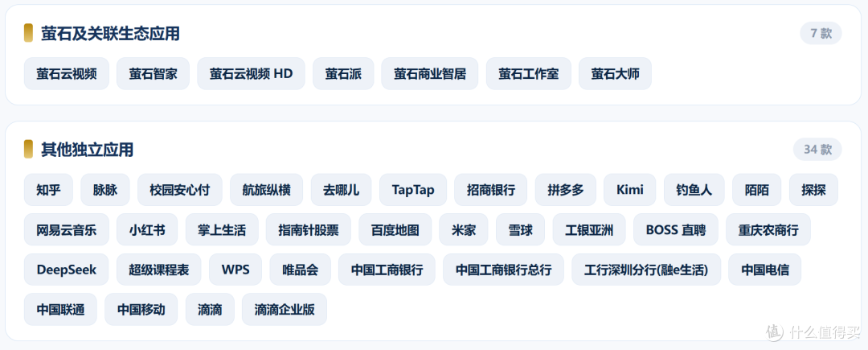Click the 钓鱼人 chip

[x=694, y=190]
